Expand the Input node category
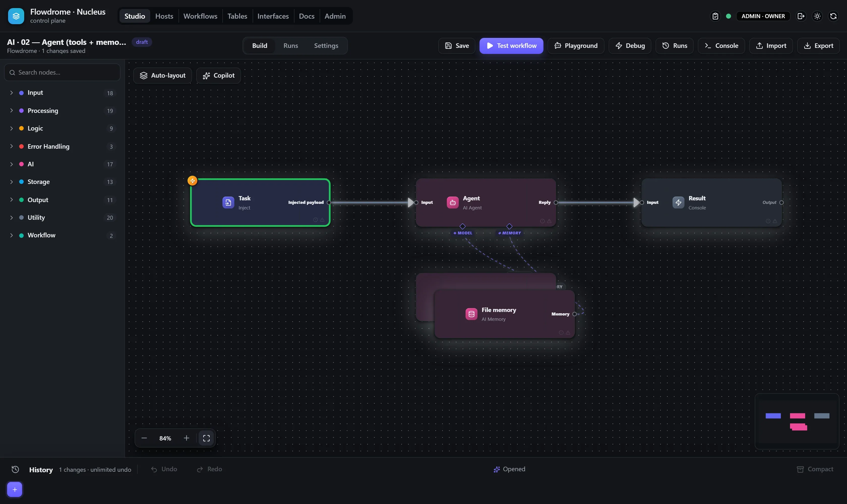The height and width of the screenshot is (504, 847). [x=62, y=93]
